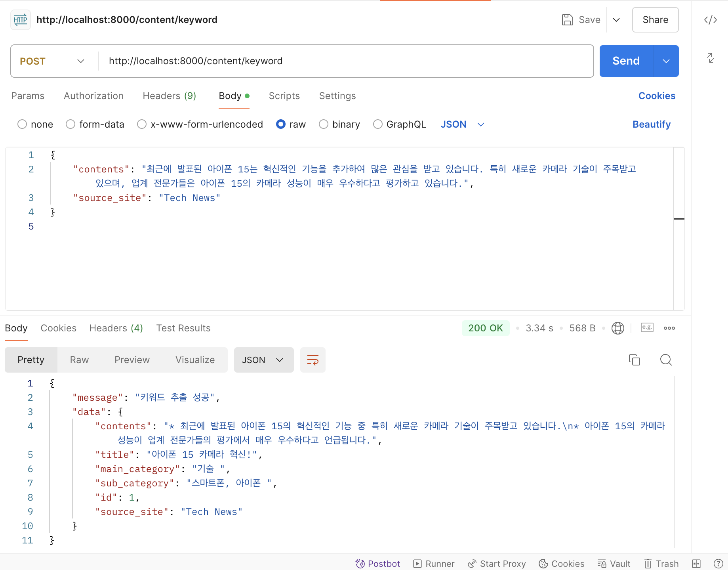
Task: Open Runner from status bar
Action: pyautogui.click(x=434, y=564)
